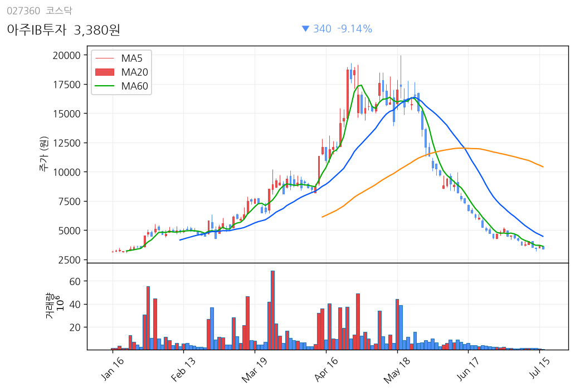This screenshot has width=575, height=392.
Task: Click the 20000 price axis label
Action: [x=66, y=55]
